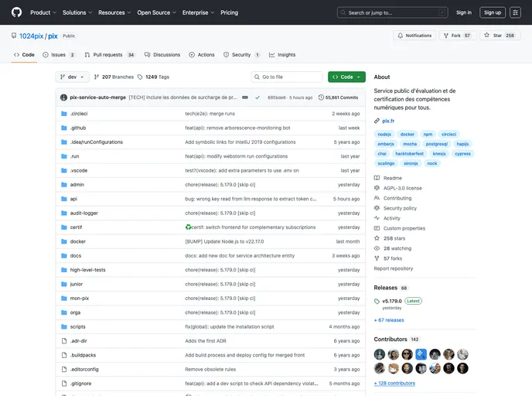Star the pix repository

coord(499,36)
